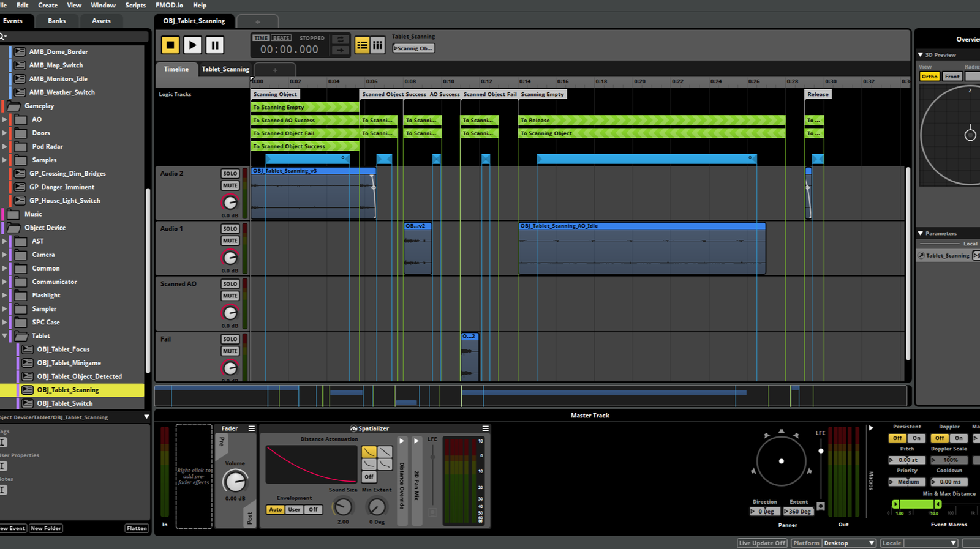The height and width of the screenshot is (549, 980).
Task: Switch to the Banks tab
Action: [57, 21]
